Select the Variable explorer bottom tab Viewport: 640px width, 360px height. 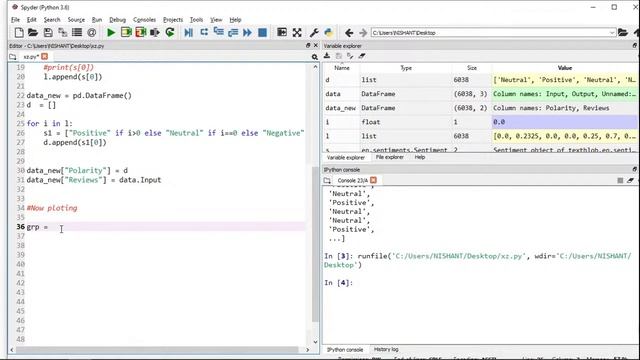click(x=346, y=158)
